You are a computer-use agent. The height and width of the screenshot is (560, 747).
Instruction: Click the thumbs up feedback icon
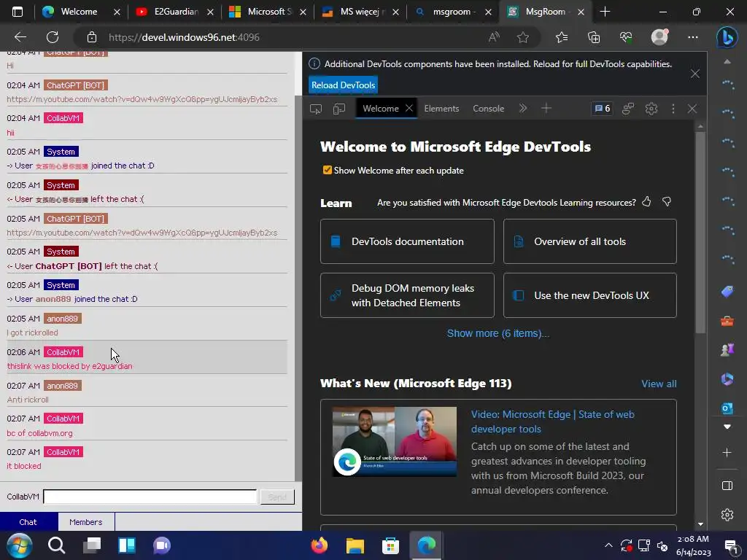[646, 202]
